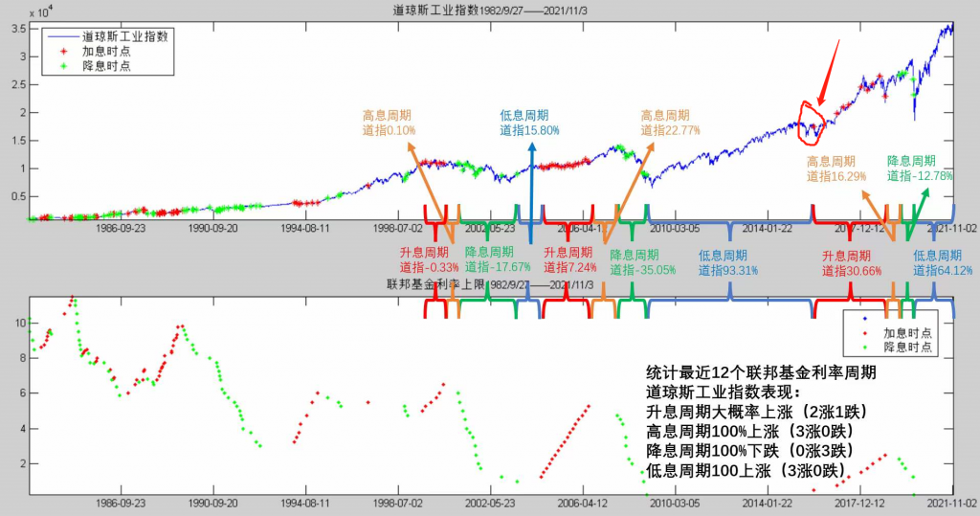
Task: Click the summary line '道琼斯工业指数表现：'
Action: click(724, 393)
